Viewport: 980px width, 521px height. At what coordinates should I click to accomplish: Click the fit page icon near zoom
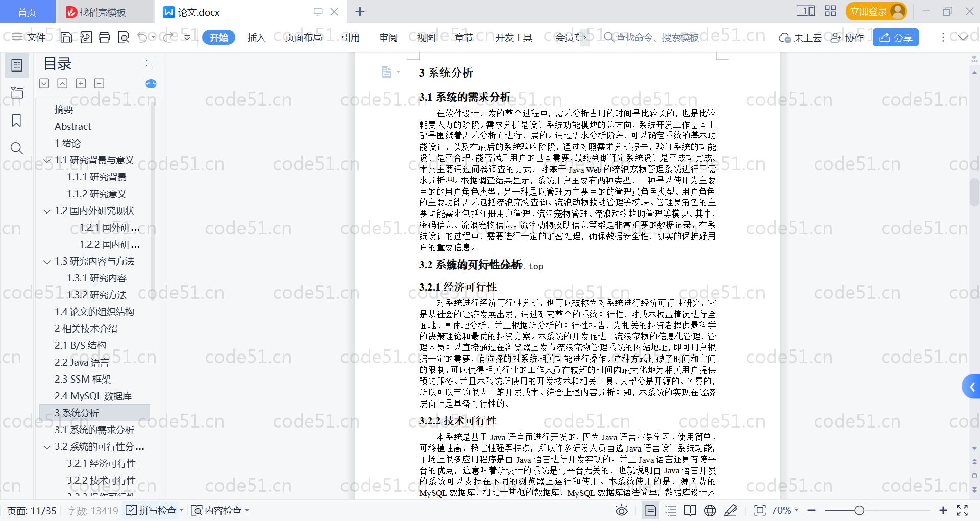pyautogui.click(x=759, y=510)
